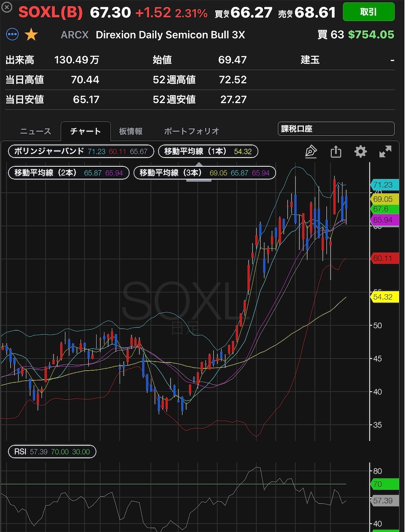Click the position value $754.05
The image size is (405, 532).
(371, 35)
